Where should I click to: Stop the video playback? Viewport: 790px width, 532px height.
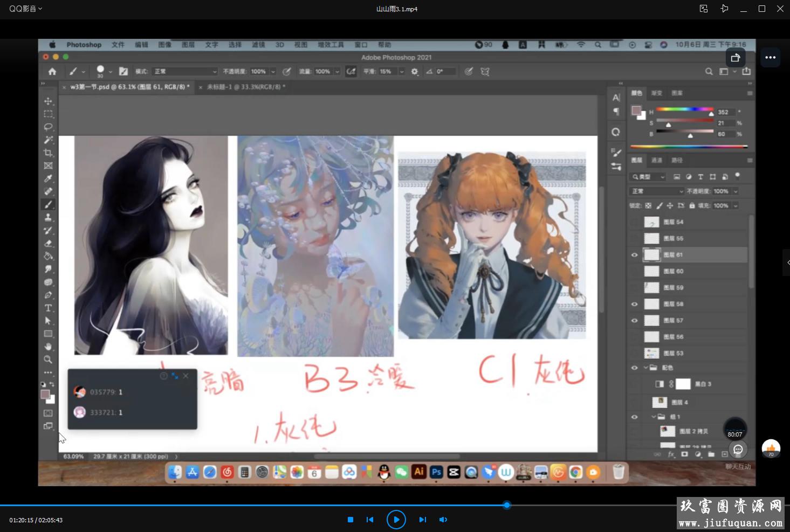pyautogui.click(x=351, y=520)
